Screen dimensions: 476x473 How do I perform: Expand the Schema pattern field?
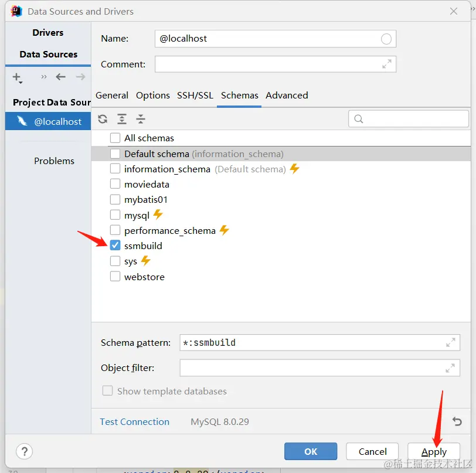[450, 342]
